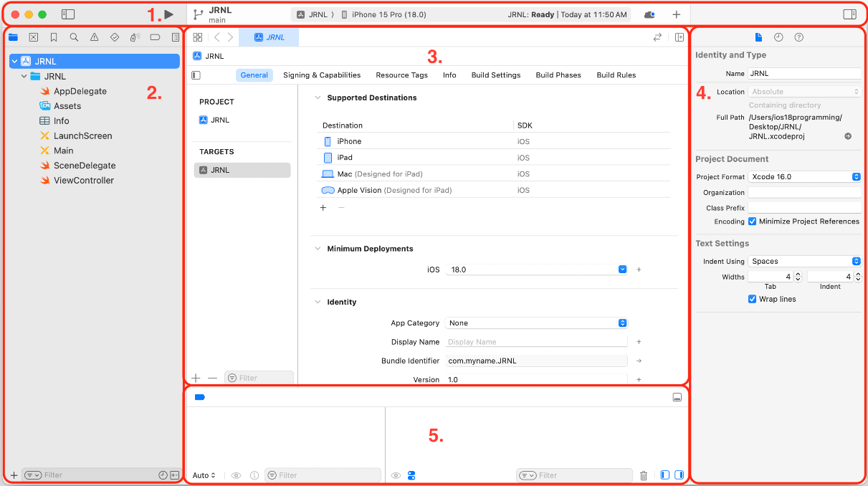Toggle console metadata display switch icon
The image size is (868, 486).
(411, 475)
